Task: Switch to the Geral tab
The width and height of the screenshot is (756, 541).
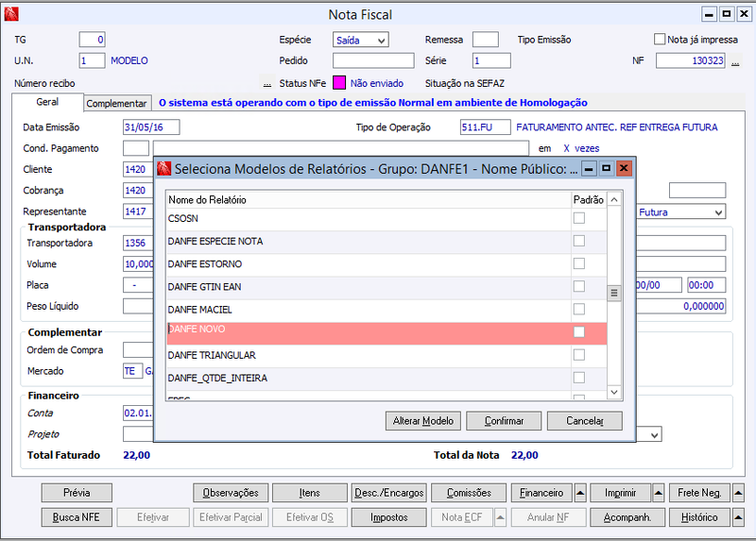Action: (47, 102)
